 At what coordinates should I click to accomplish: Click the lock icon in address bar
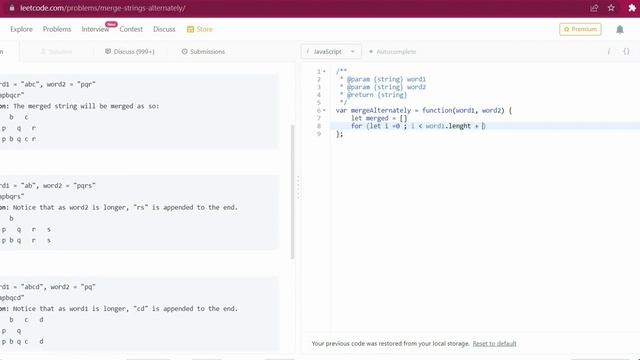point(12,8)
